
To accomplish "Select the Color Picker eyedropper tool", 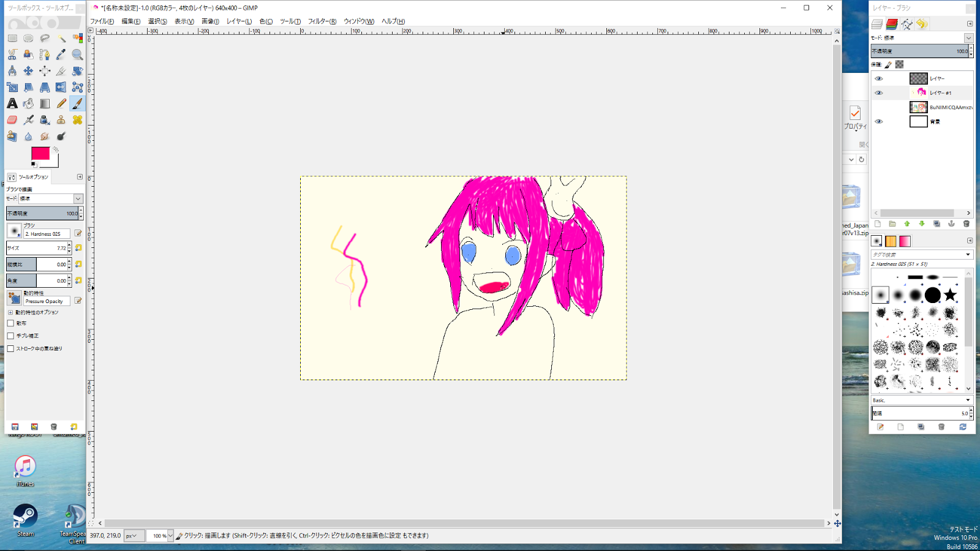I will 61,54.
